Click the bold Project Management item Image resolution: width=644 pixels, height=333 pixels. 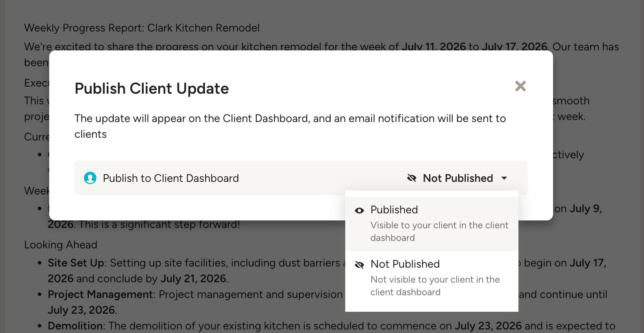[100, 294]
